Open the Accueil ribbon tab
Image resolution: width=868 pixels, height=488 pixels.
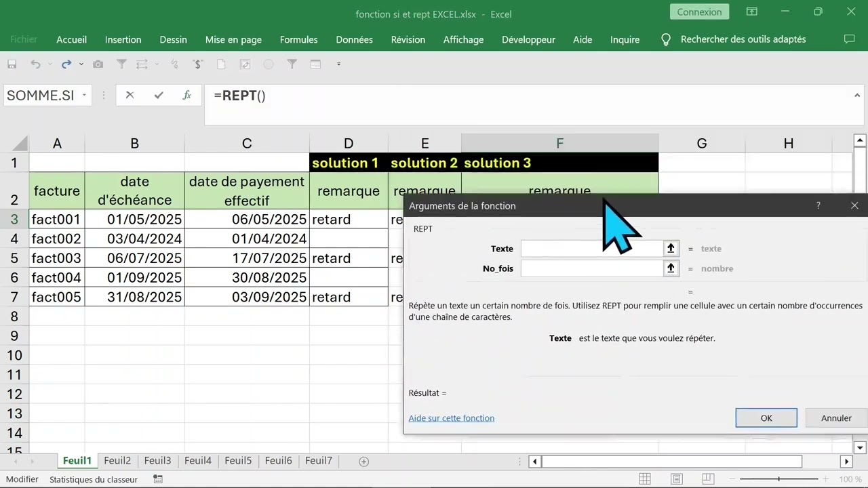[71, 39]
